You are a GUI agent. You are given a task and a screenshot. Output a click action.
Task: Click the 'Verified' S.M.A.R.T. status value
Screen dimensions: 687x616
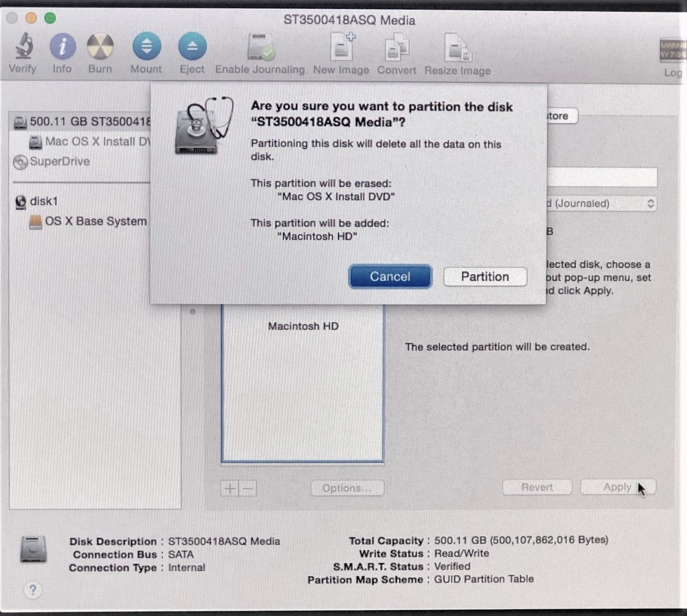452,566
